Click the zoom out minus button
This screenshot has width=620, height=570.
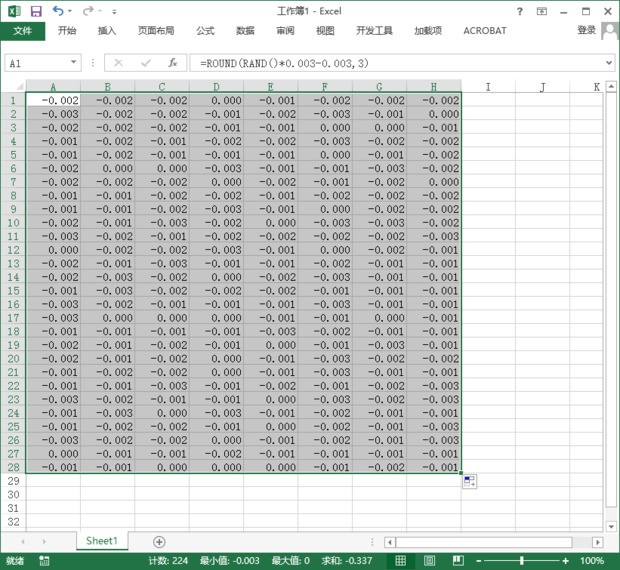click(478, 561)
